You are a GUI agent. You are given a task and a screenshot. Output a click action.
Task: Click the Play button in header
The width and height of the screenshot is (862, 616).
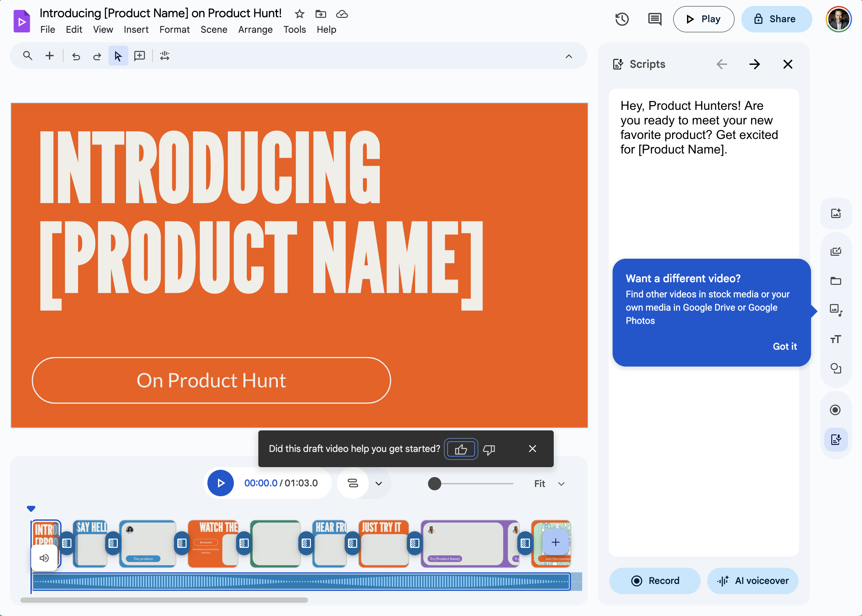[704, 19]
